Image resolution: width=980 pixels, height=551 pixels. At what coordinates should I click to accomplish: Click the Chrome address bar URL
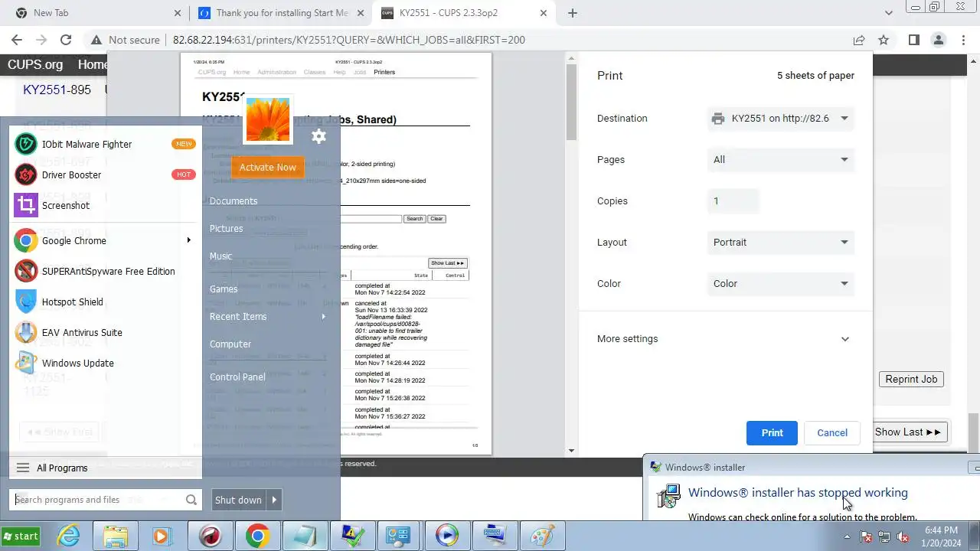pos(349,40)
